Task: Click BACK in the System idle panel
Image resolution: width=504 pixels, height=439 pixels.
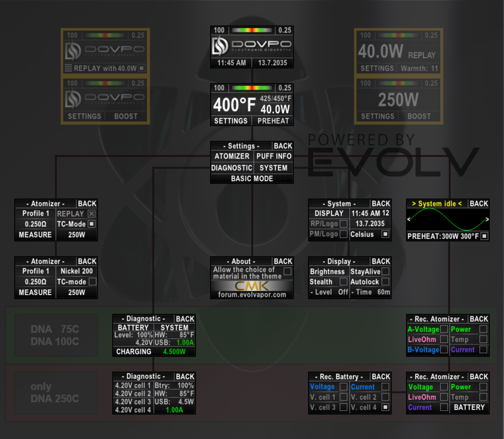Action: (x=479, y=204)
